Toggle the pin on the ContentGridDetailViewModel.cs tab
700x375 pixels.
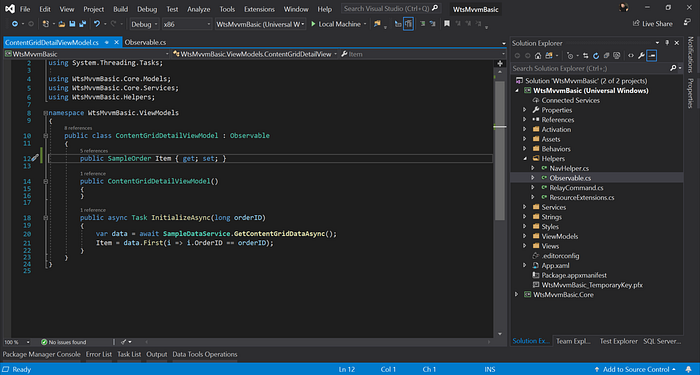pos(107,42)
